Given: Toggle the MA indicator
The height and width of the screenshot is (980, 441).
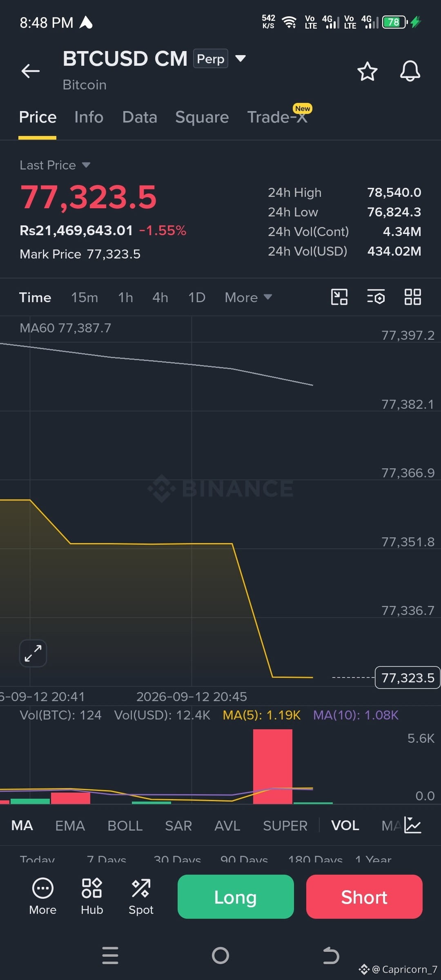Looking at the screenshot, I should (22, 826).
